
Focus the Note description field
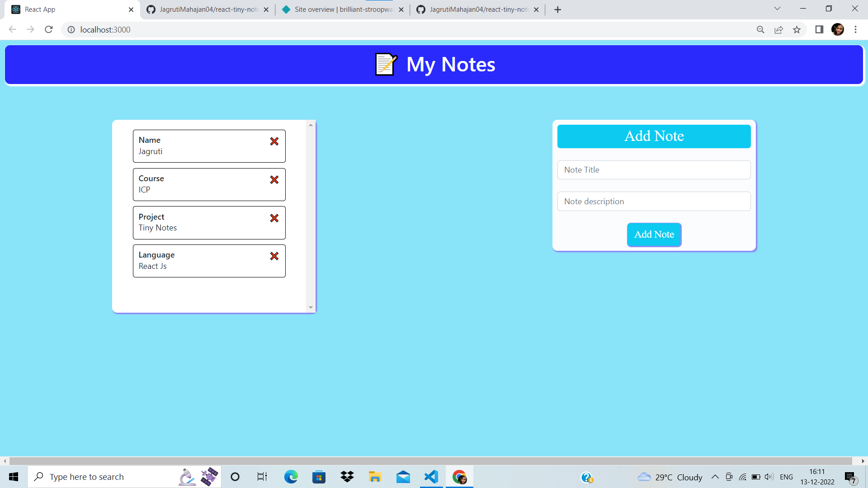pos(654,202)
